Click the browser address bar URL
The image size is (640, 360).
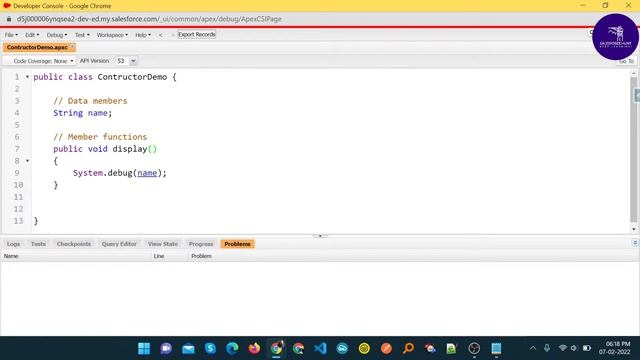click(149, 19)
